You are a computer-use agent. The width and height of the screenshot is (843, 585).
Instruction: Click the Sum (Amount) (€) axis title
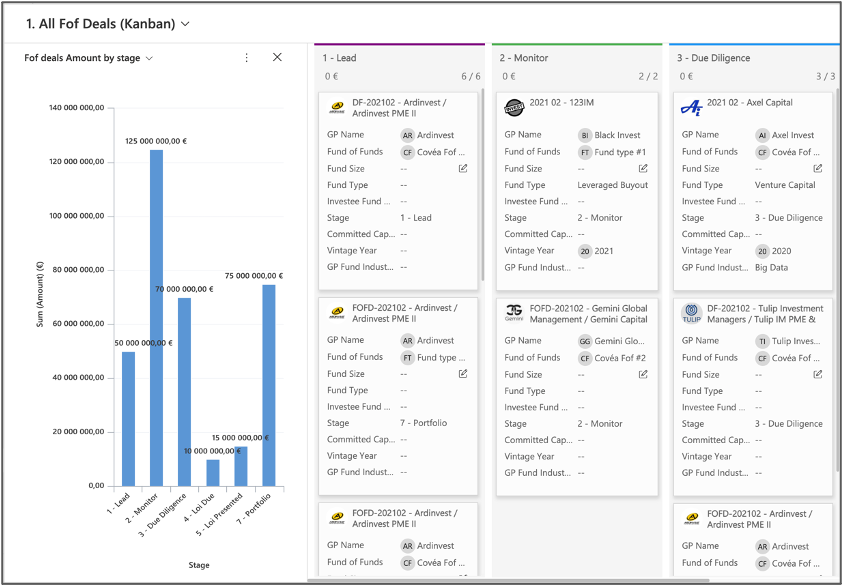click(40, 295)
